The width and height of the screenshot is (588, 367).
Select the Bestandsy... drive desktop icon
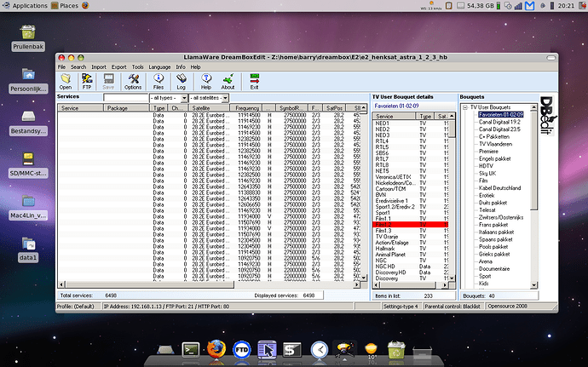(x=28, y=123)
